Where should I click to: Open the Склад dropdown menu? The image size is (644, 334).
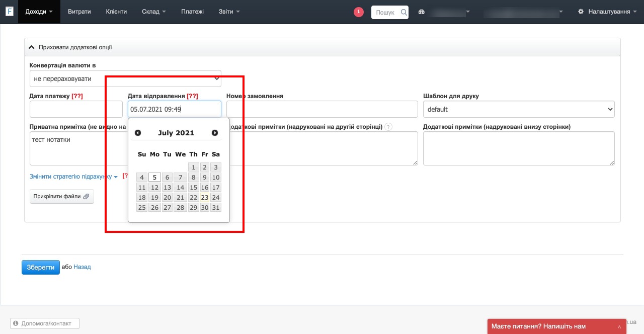[x=154, y=12]
